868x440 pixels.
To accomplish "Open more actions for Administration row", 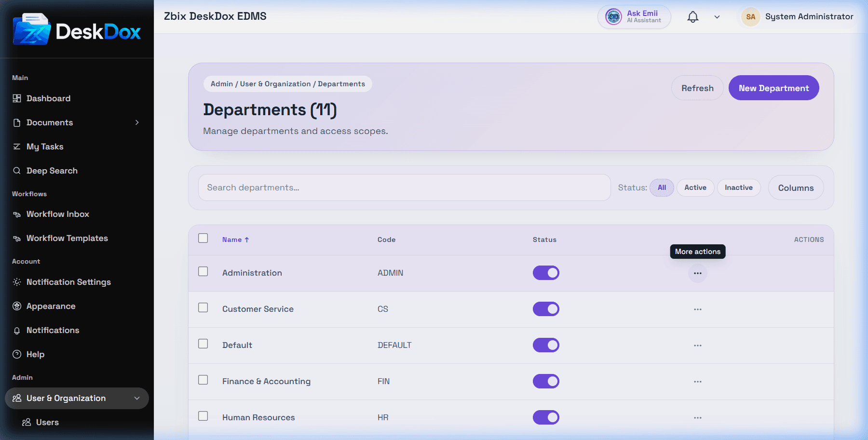I will [698, 273].
